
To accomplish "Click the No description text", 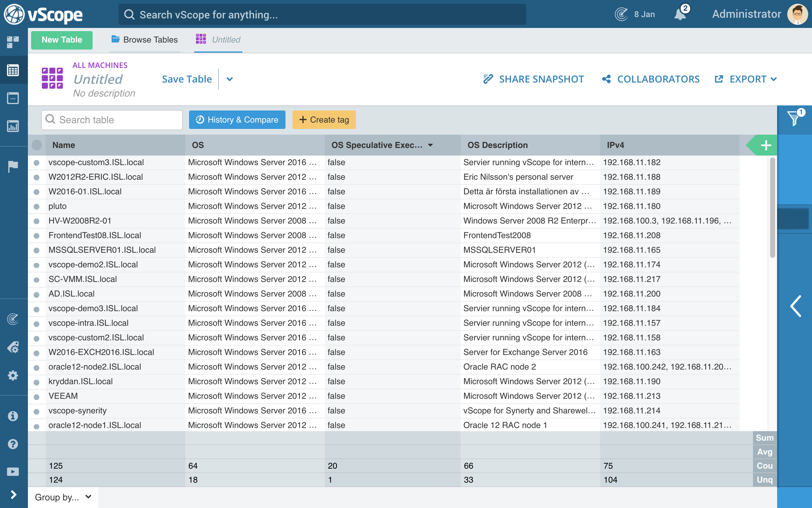I will 104,93.
